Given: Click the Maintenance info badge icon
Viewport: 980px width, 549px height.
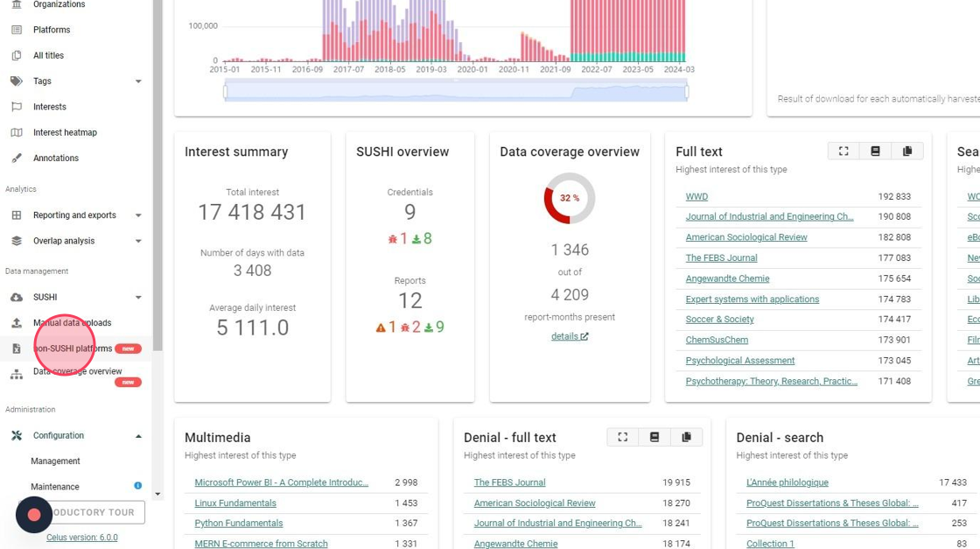Looking at the screenshot, I should click(137, 486).
